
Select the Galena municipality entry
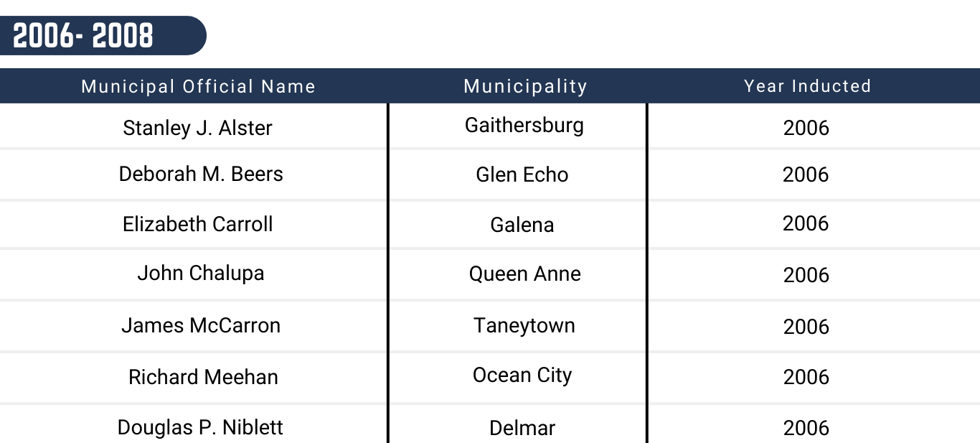tap(522, 225)
